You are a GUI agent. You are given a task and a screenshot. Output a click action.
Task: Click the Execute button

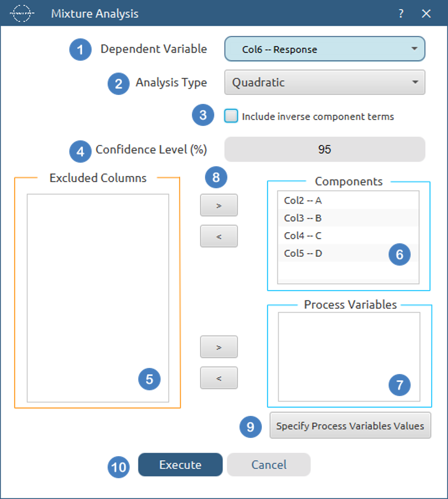click(180, 465)
